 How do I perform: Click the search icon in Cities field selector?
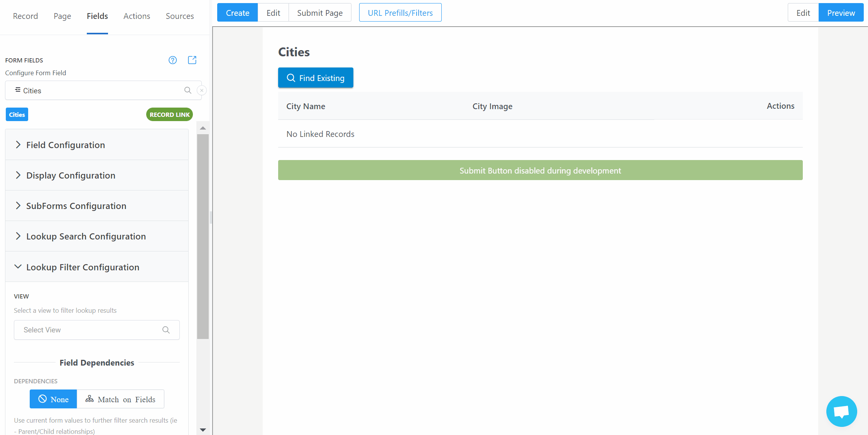tap(188, 90)
